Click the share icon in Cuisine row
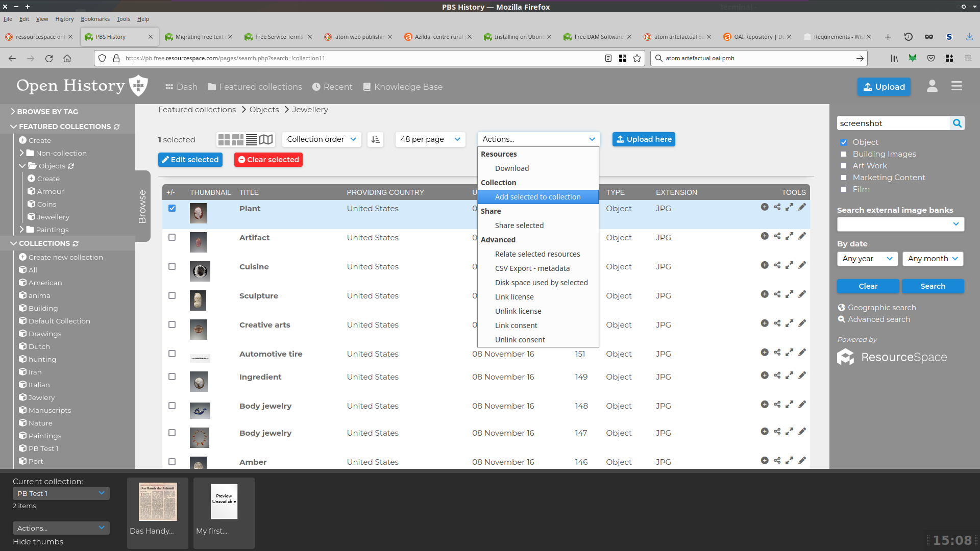Image resolution: width=980 pixels, height=551 pixels. (777, 265)
